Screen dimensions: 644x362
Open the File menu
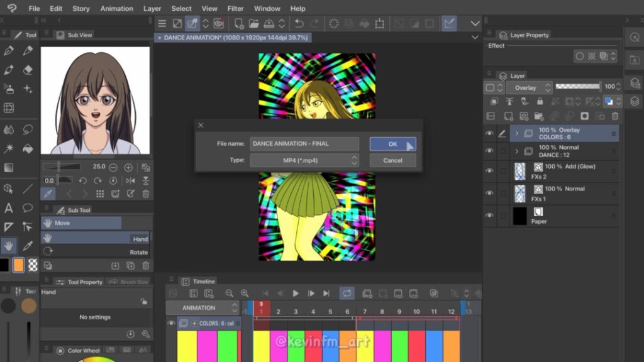[x=34, y=8]
